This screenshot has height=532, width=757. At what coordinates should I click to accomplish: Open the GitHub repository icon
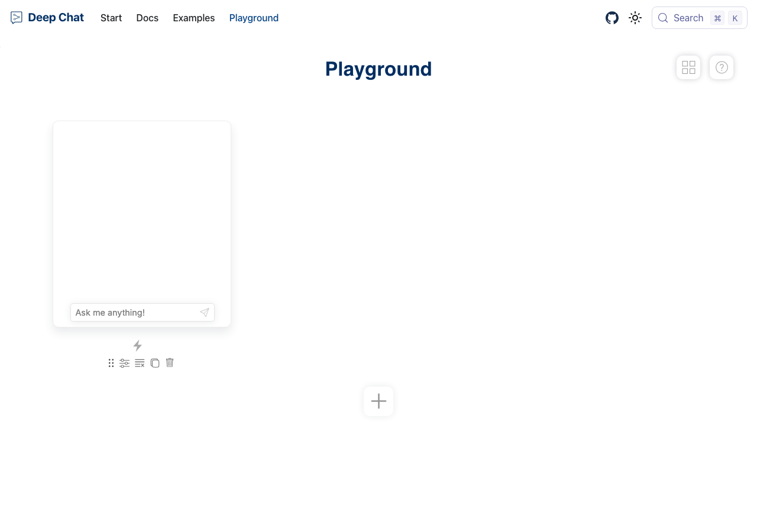click(612, 18)
